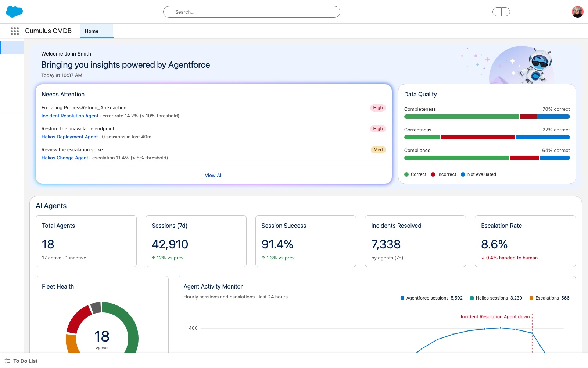Click the High badge on ProcessRefund_Apex item
This screenshot has width=588, height=368.
[378, 108]
